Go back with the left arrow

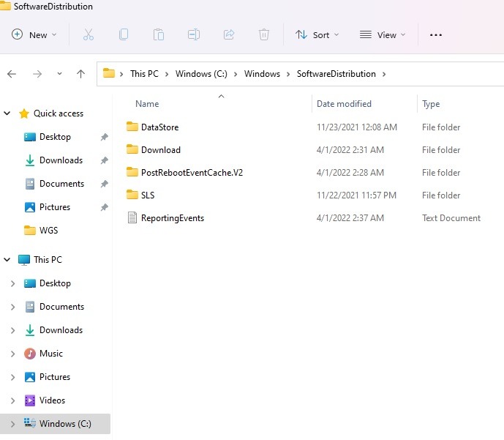(12, 74)
